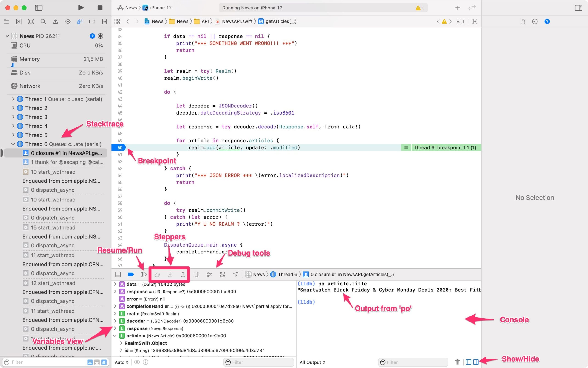This screenshot has height=368, width=588.
Task: Expand the RealmSwift.Object row
Action: pos(121,343)
